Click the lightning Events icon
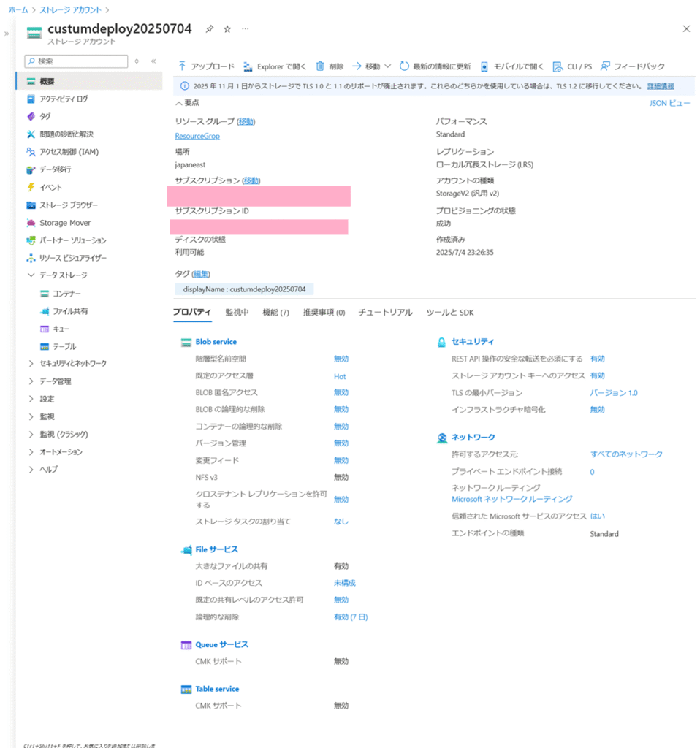The image size is (700, 748). pyautogui.click(x=31, y=187)
